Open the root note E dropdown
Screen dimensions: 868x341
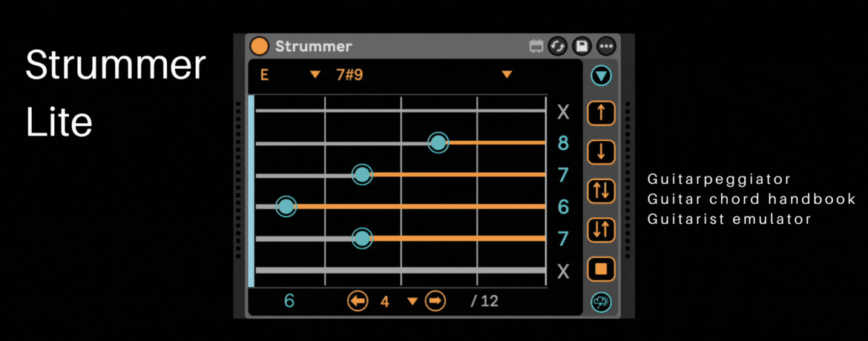(315, 74)
